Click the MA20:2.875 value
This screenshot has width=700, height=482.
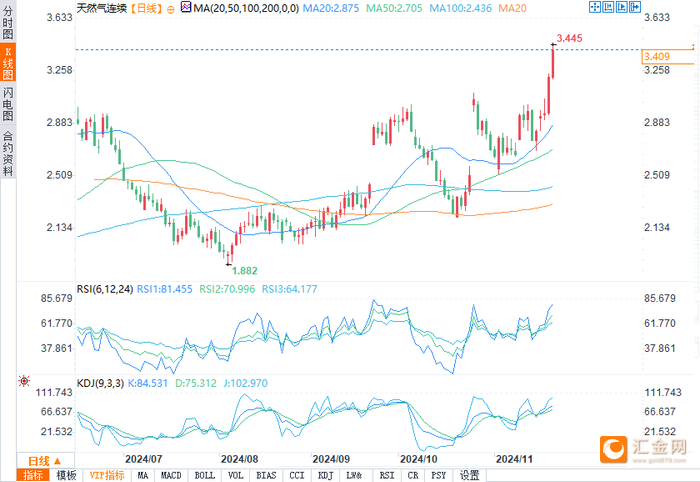click(331, 8)
